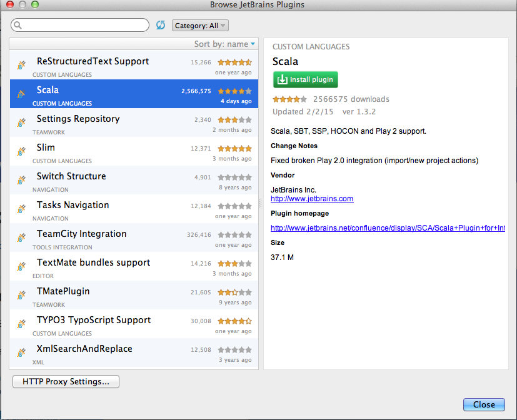Image resolution: width=517 pixels, height=420 pixels.
Task: Open the Sort by name dropdown
Action: [225, 44]
